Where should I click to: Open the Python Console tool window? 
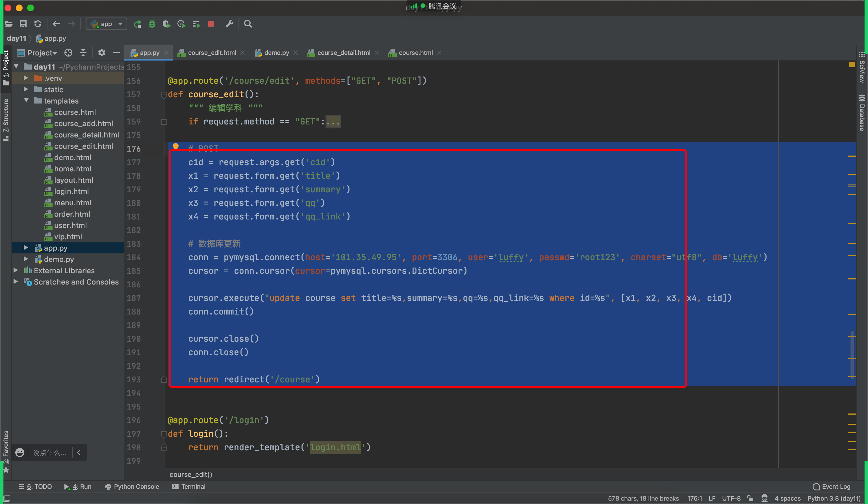coord(132,486)
